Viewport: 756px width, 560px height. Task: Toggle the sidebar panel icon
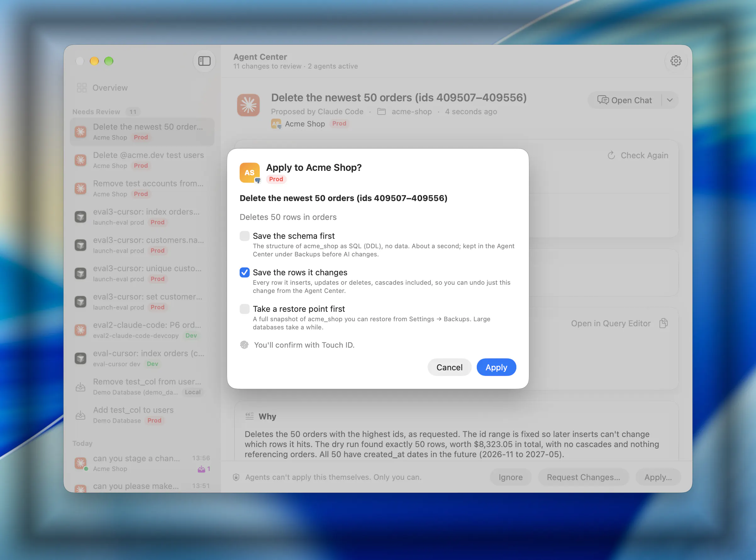pyautogui.click(x=204, y=61)
